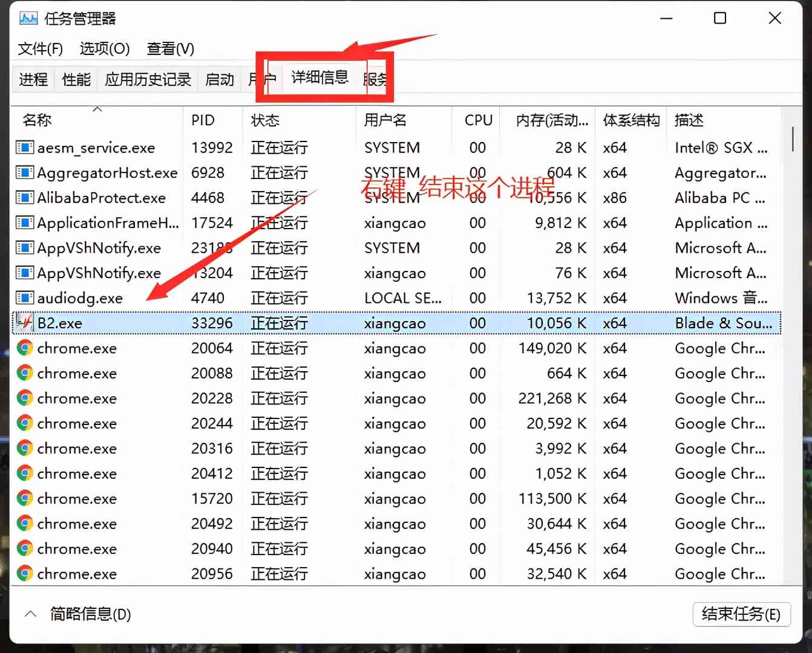Click the Task Manager title bar icon
The width and height of the screenshot is (812, 653).
tap(28, 18)
